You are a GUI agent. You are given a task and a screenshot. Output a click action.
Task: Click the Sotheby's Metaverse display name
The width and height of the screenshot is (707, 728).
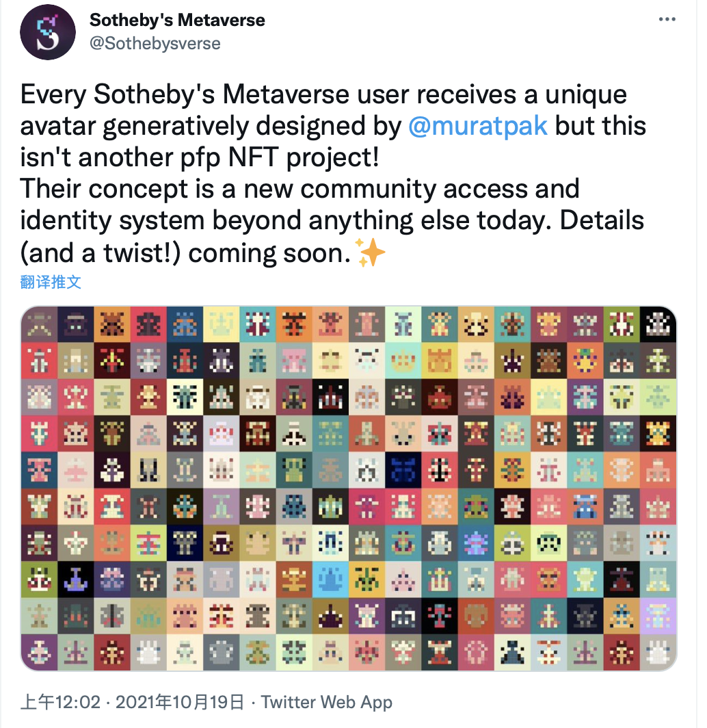point(177,20)
